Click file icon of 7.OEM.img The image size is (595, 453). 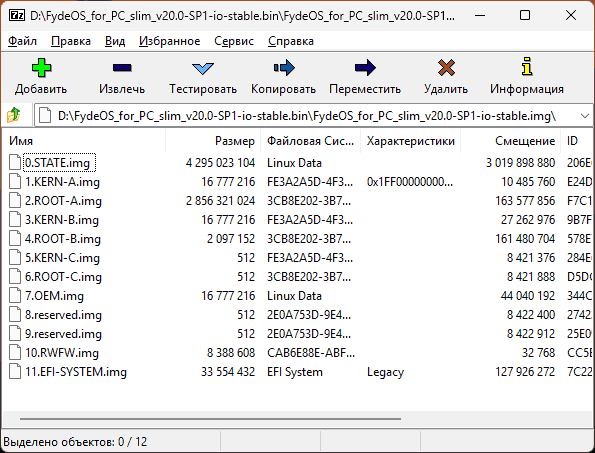(x=15, y=295)
